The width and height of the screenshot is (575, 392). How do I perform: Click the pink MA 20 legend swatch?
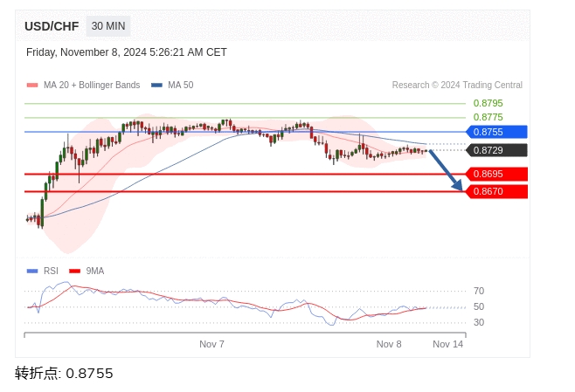32,85
